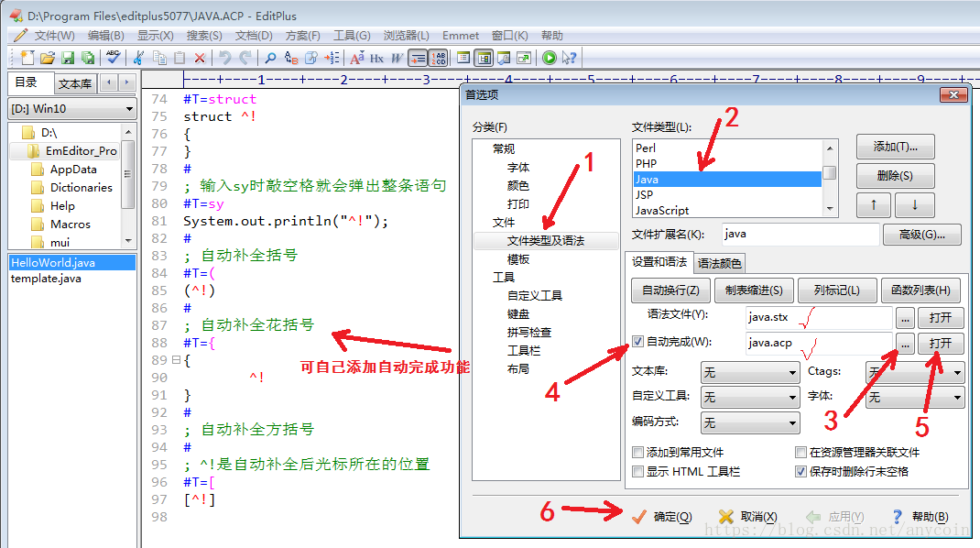The width and height of the screenshot is (980, 548).
Task: Run spell check from toolbar icon
Action: 113,58
